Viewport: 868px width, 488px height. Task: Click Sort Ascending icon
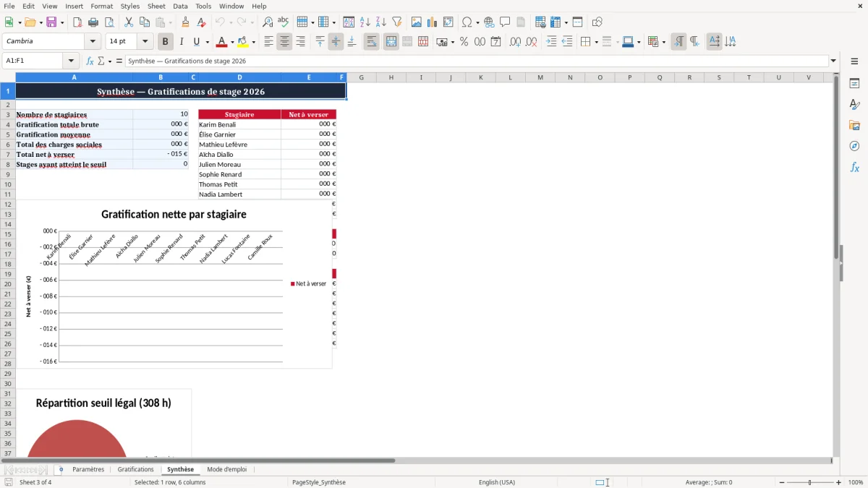pos(365,22)
